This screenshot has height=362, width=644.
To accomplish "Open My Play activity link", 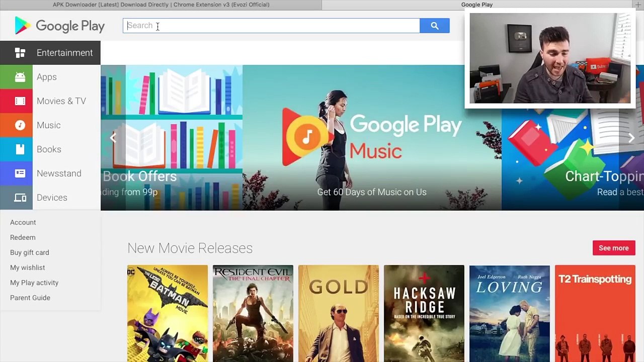I will [34, 283].
